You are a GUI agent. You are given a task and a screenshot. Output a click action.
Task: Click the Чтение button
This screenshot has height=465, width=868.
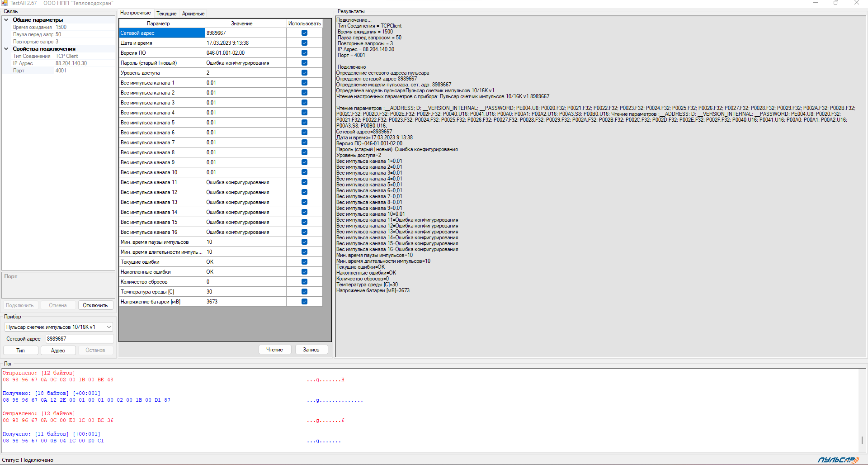tap(274, 350)
